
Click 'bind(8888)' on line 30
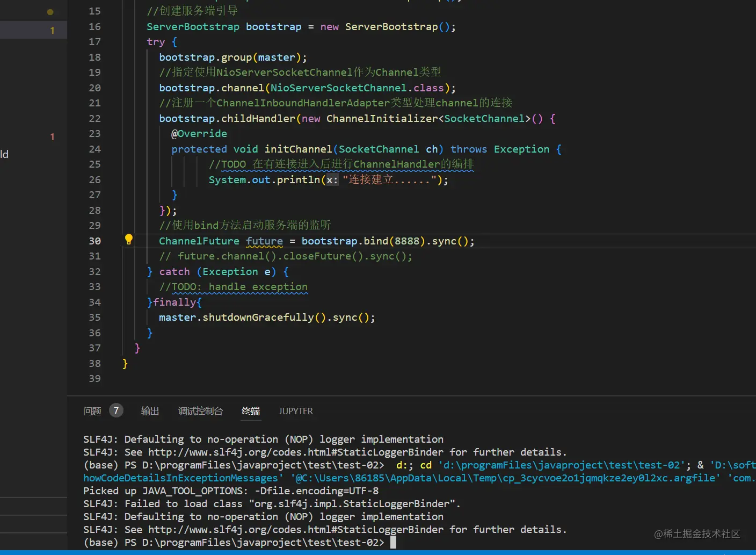(x=395, y=241)
